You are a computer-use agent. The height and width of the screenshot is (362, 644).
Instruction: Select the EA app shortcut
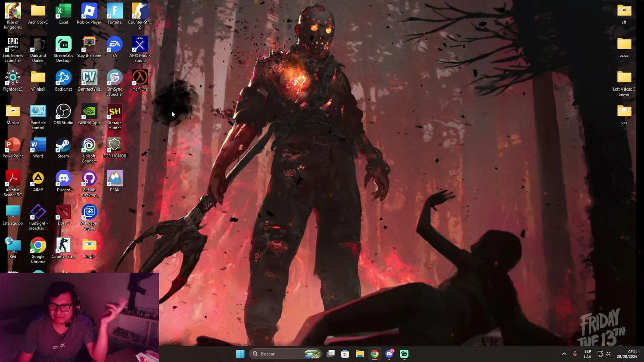click(x=115, y=47)
